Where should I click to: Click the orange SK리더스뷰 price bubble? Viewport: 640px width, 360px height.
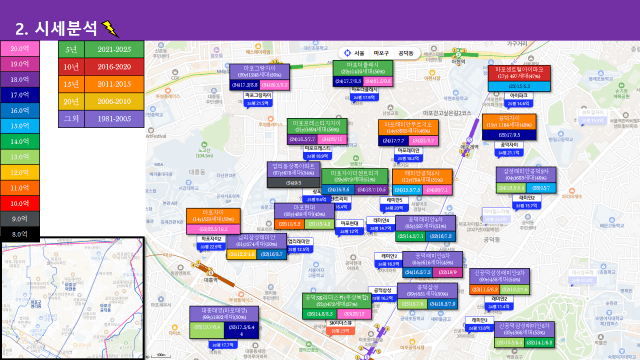(340, 327)
